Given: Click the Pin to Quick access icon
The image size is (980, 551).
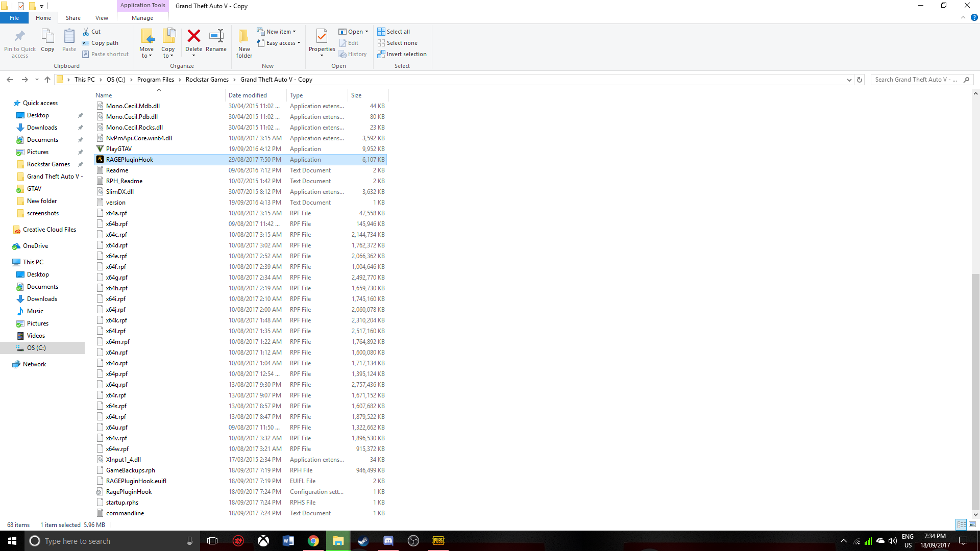Looking at the screenshot, I should click(x=20, y=36).
